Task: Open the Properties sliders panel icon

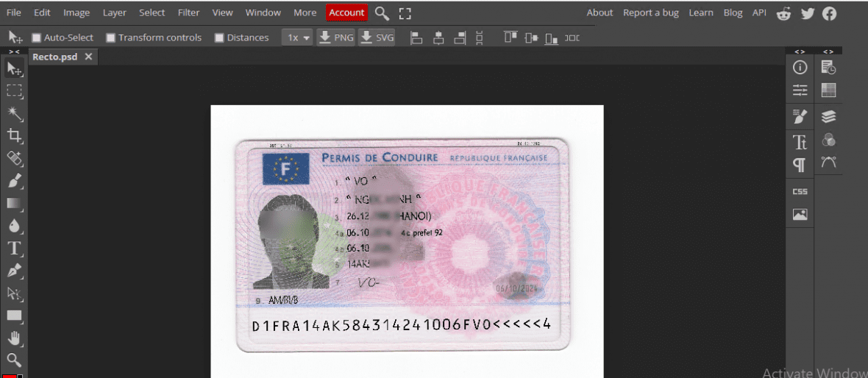Action: click(800, 90)
